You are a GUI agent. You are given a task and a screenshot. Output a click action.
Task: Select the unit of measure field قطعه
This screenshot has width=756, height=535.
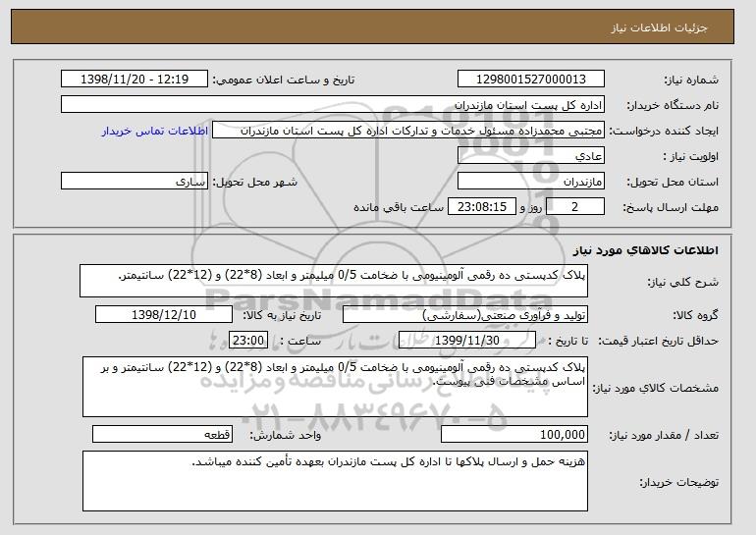click(162, 434)
